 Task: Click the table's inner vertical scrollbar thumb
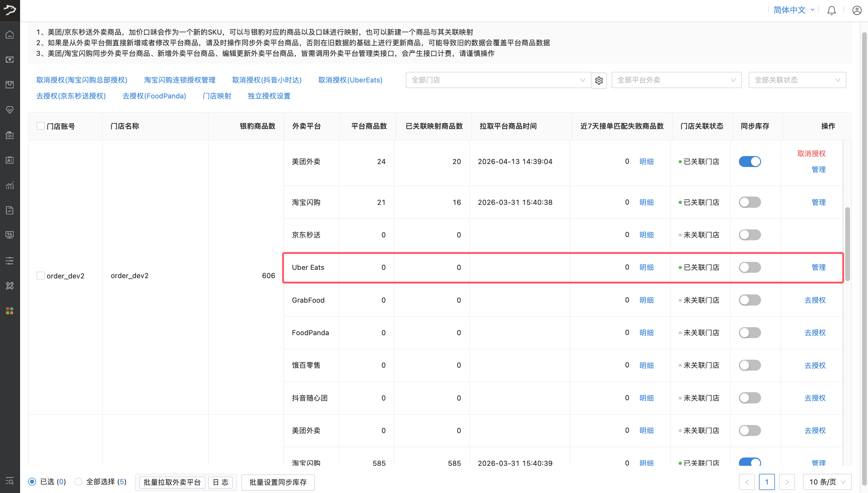(x=847, y=244)
